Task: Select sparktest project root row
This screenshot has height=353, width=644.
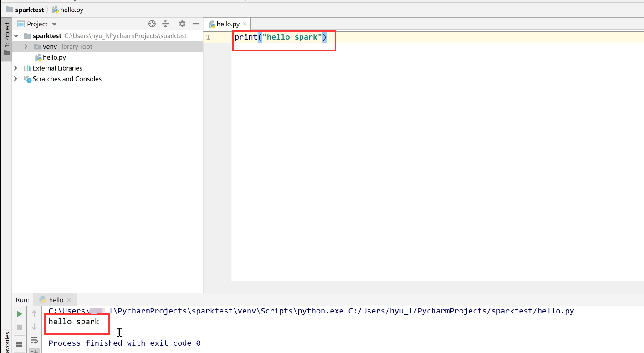Action: coord(107,36)
